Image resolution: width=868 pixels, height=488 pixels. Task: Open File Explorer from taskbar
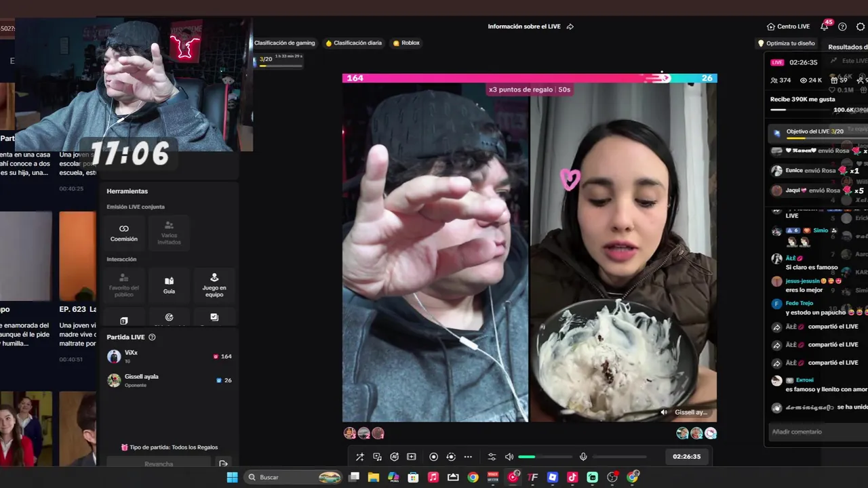[x=373, y=477]
